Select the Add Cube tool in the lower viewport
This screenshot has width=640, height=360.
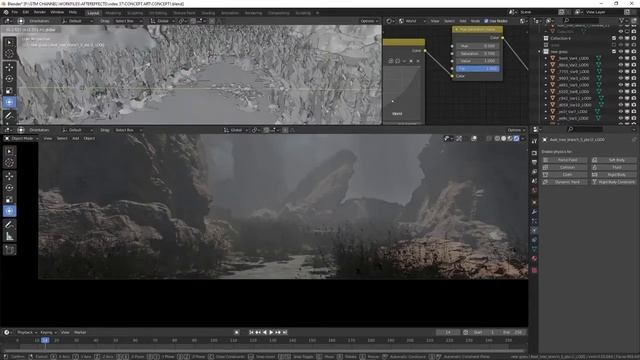tap(9, 250)
